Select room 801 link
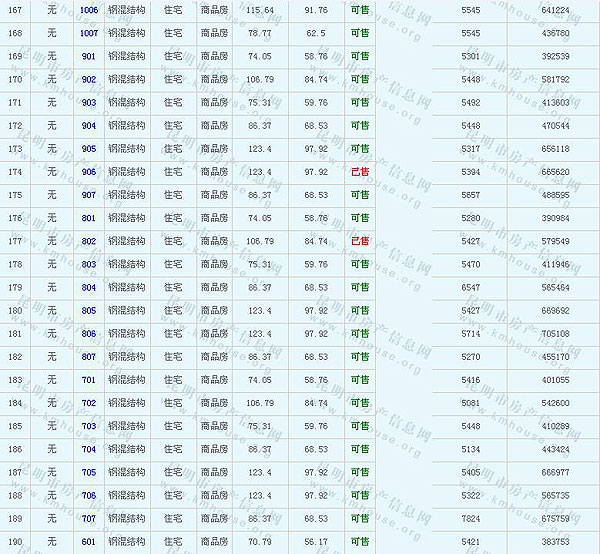The width and height of the screenshot is (600, 554). [89, 218]
